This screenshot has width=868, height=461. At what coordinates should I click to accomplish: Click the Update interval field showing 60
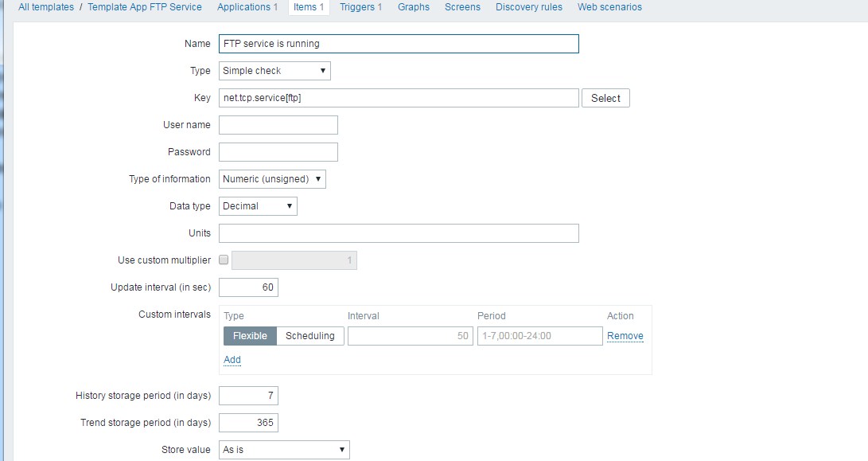(248, 287)
